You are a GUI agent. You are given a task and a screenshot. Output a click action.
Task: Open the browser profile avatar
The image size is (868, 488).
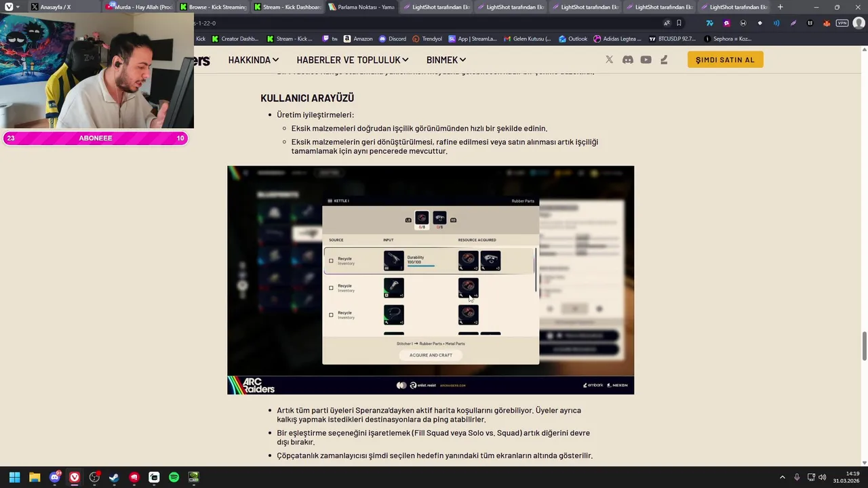tap(859, 23)
